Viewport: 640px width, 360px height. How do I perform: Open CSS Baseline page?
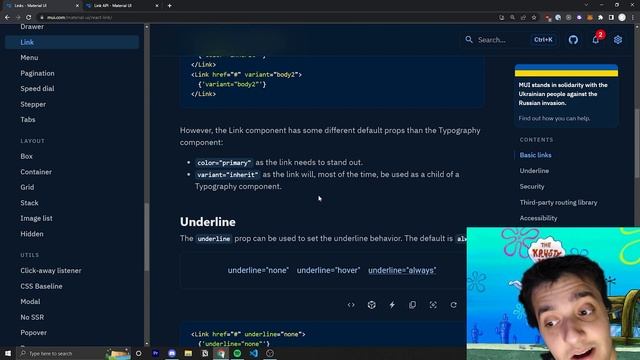point(41,286)
